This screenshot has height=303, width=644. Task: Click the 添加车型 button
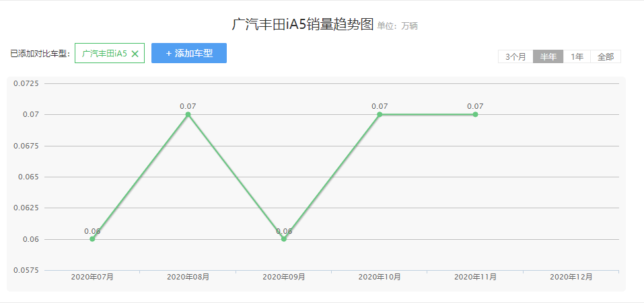[189, 53]
